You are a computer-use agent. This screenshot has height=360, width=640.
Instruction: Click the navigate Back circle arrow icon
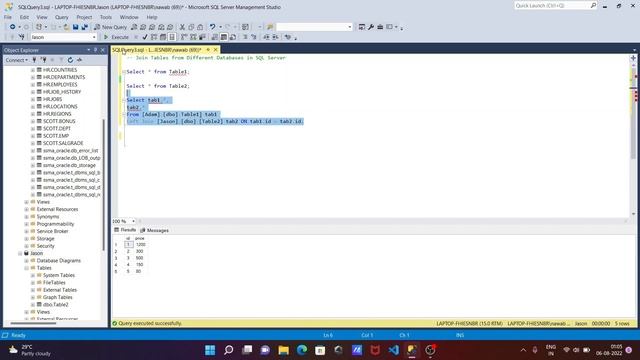(13, 27)
